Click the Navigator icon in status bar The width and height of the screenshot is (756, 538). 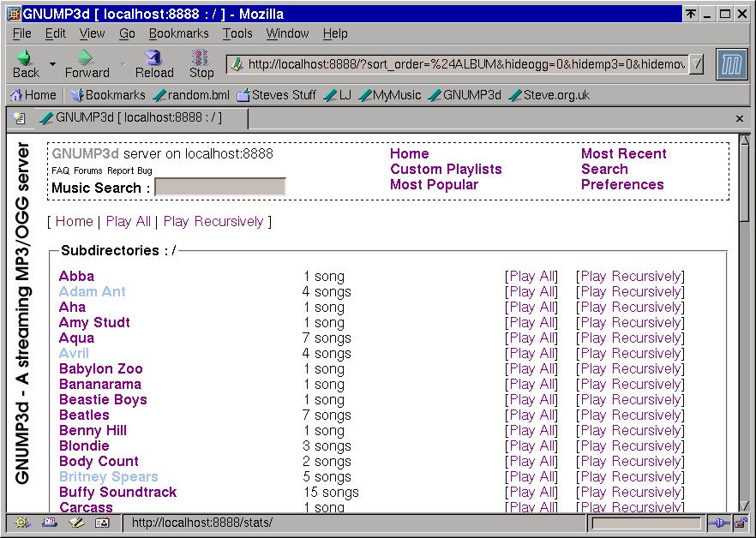(21, 523)
